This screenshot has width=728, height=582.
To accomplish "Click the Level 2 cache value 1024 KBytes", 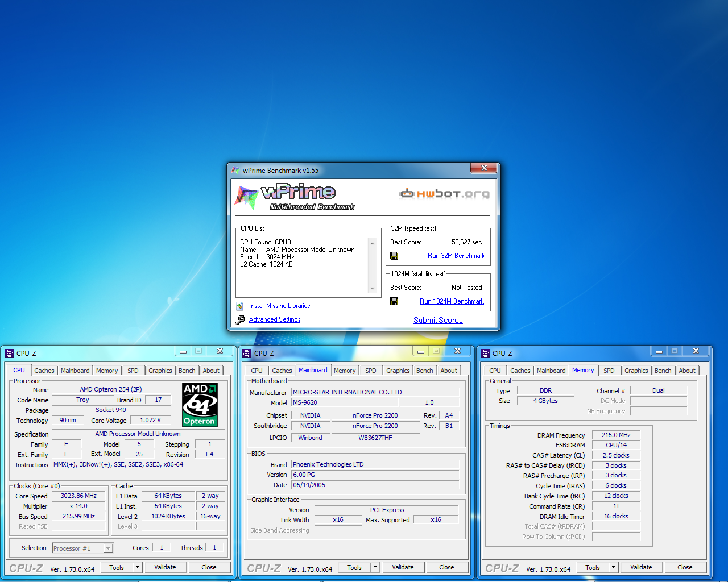I will (x=168, y=516).
